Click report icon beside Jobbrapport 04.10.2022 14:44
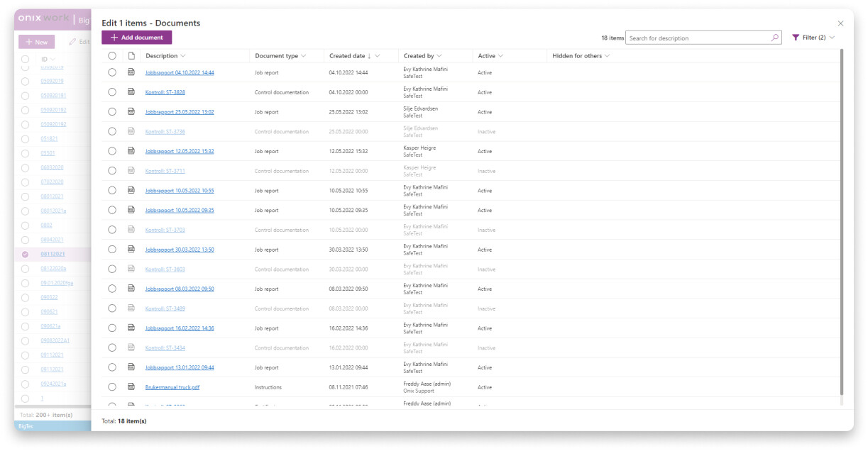868x451 pixels. (131, 72)
